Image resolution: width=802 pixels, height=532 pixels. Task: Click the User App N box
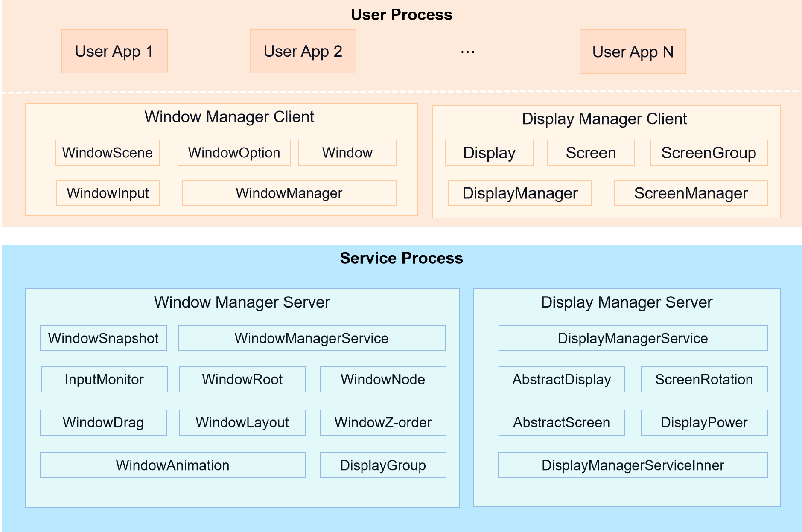[x=633, y=52]
